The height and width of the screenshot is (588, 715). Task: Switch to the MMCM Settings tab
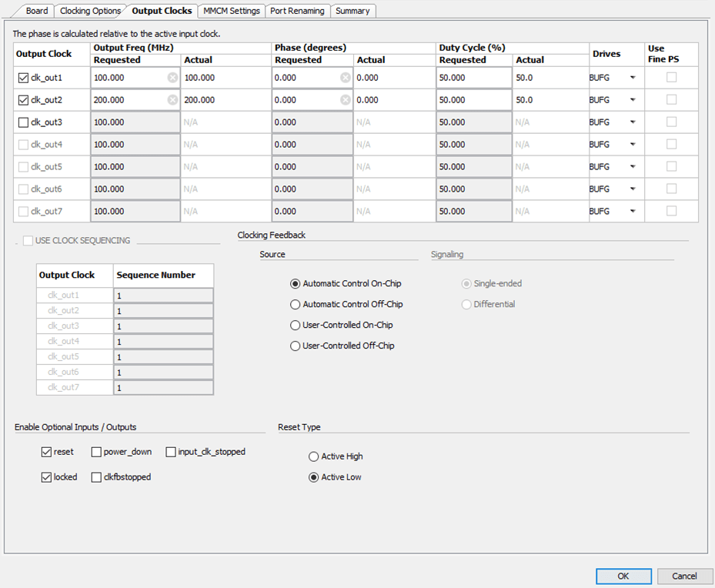point(231,11)
